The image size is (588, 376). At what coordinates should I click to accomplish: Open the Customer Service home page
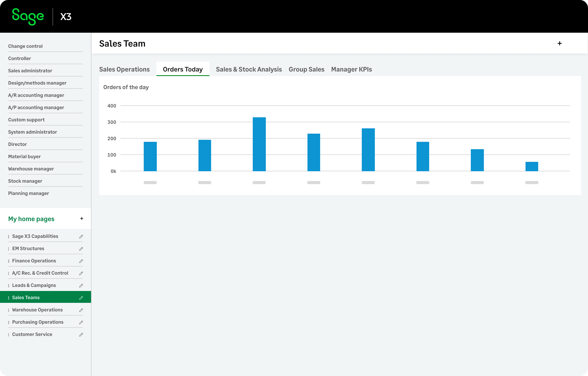[32, 334]
